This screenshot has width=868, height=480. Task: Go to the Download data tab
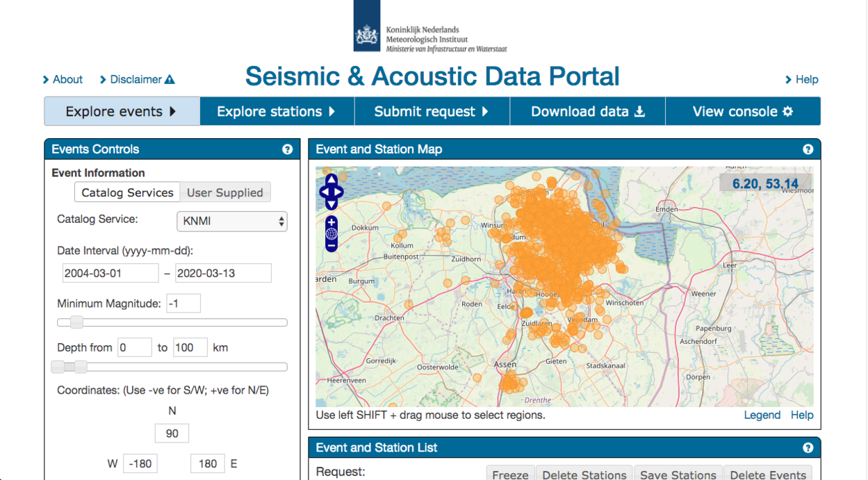tap(587, 111)
